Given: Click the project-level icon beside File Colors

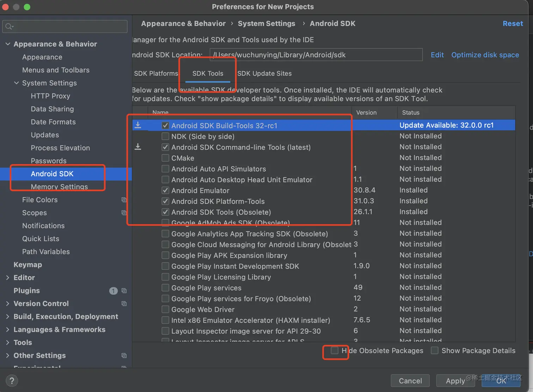Looking at the screenshot, I should (x=124, y=200).
